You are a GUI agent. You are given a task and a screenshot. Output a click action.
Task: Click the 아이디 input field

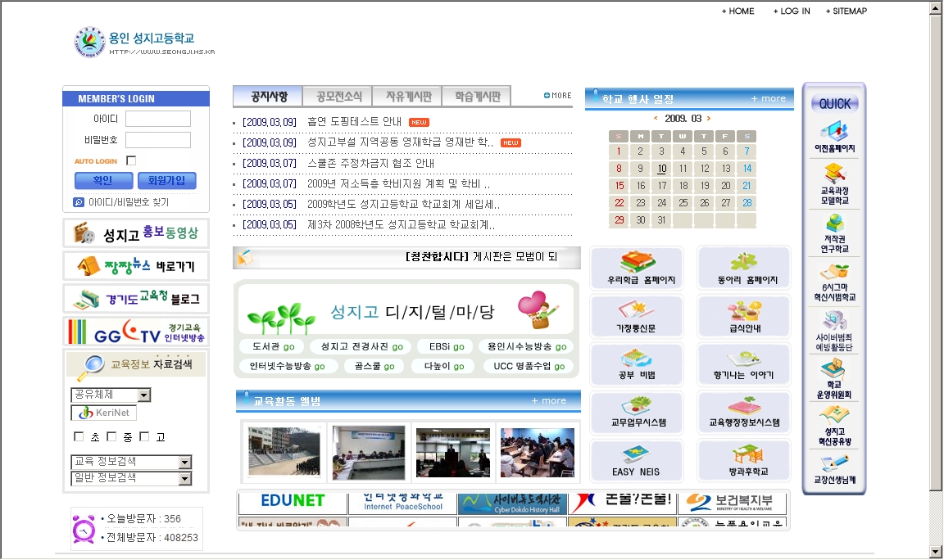pyautogui.click(x=157, y=120)
